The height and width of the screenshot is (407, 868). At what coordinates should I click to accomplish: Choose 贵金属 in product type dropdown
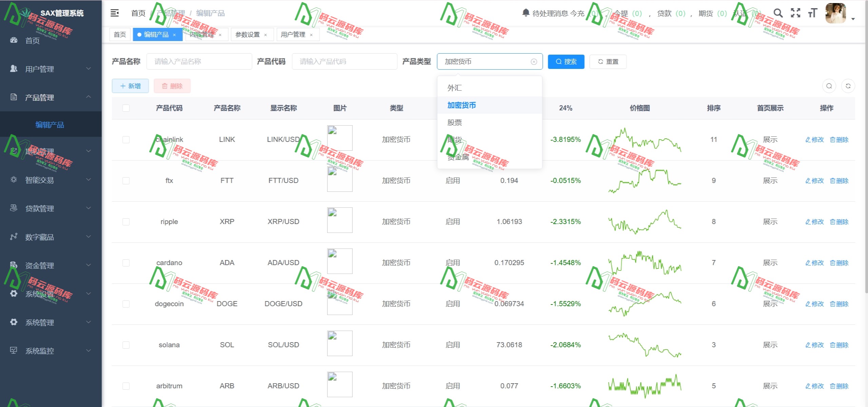(x=490, y=157)
